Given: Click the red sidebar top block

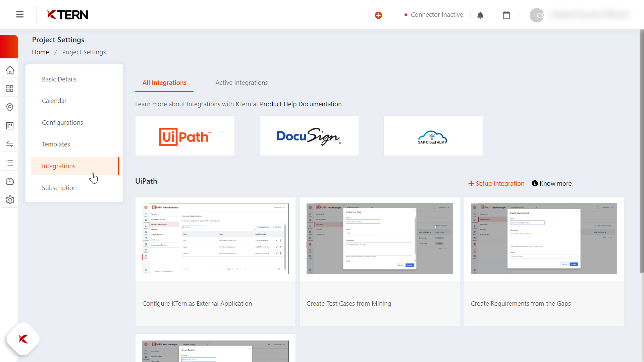Looking at the screenshot, I should click(x=9, y=47).
